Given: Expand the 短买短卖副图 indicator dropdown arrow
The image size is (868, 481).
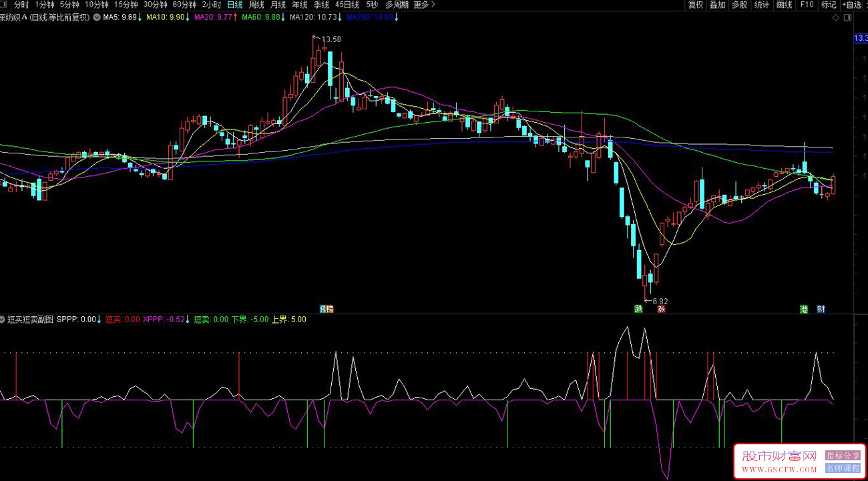Looking at the screenshot, I should tap(3, 320).
